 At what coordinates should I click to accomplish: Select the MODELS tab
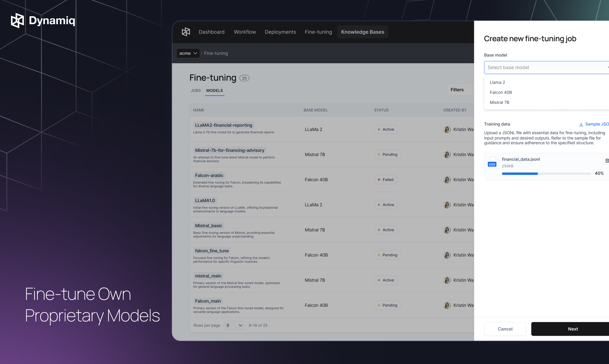214,91
